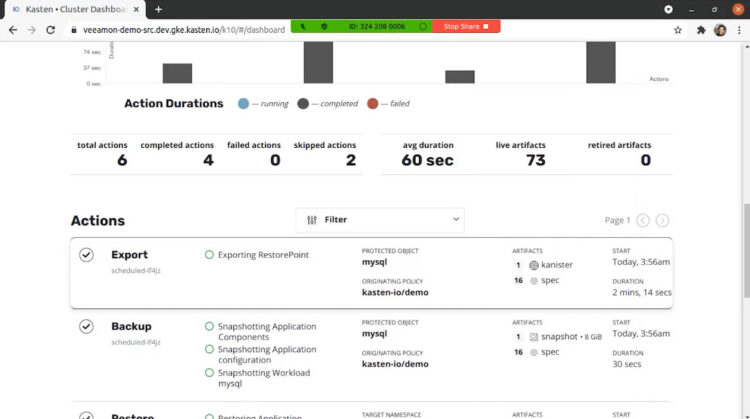Open the Backup action title
750x419 pixels.
131,326
